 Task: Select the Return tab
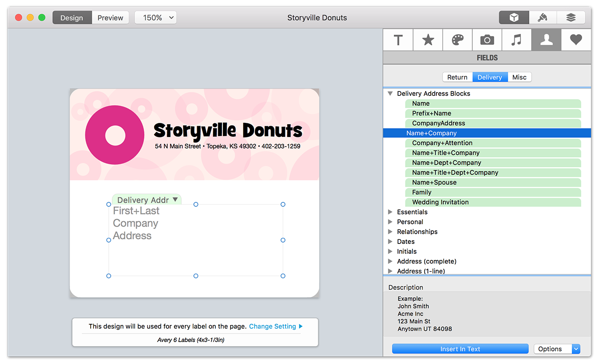tap(457, 77)
